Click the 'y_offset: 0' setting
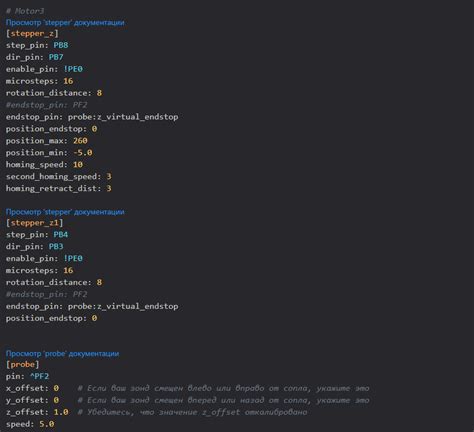Image resolution: width=474 pixels, height=432 pixels. tap(32, 400)
